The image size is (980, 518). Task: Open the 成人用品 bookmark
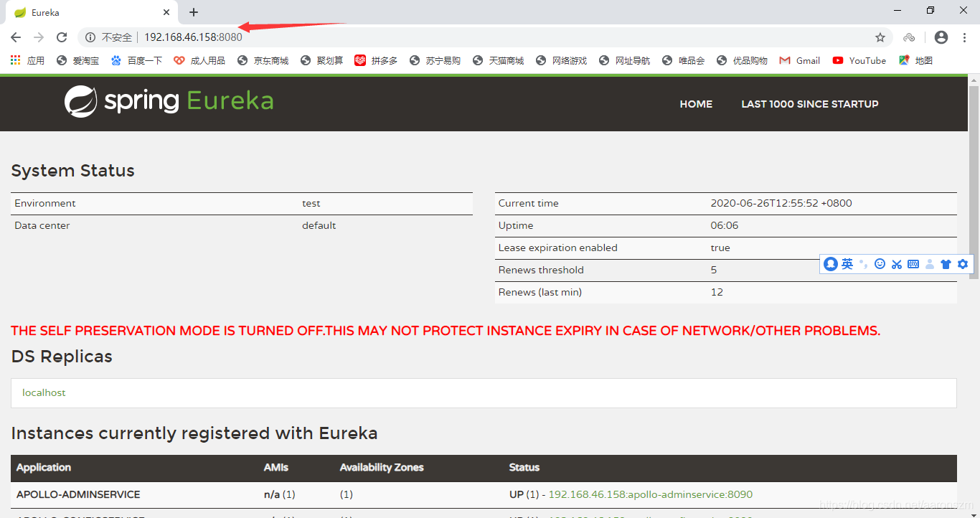(x=199, y=61)
